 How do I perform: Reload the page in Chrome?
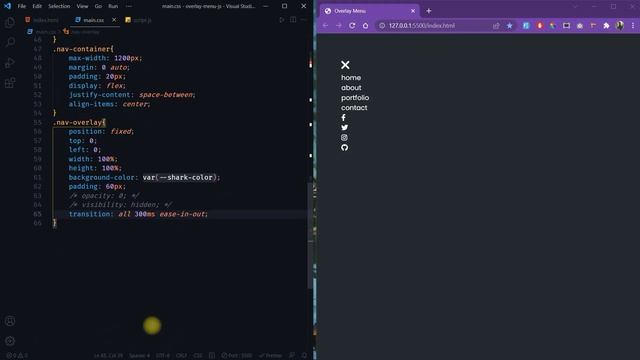(x=352, y=25)
